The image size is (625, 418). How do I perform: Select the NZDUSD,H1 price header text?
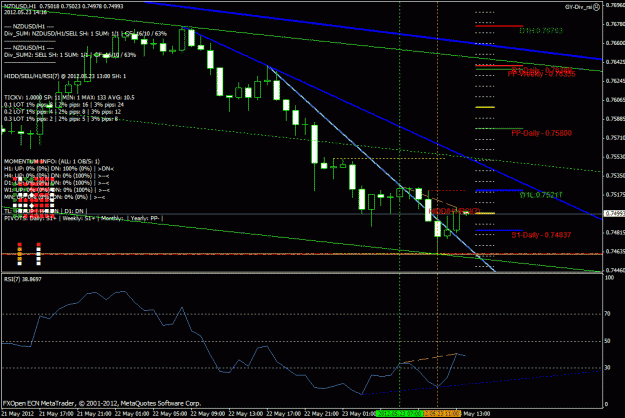coord(63,6)
